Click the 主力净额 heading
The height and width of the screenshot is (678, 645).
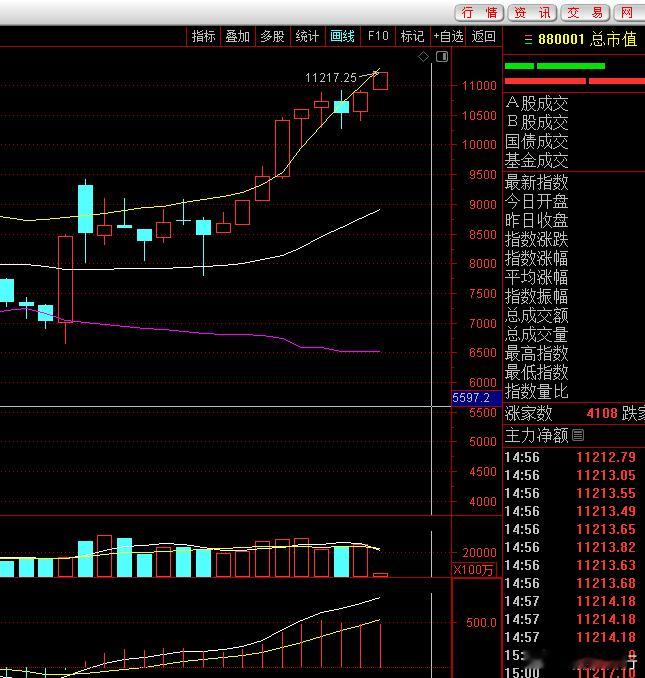[536, 435]
